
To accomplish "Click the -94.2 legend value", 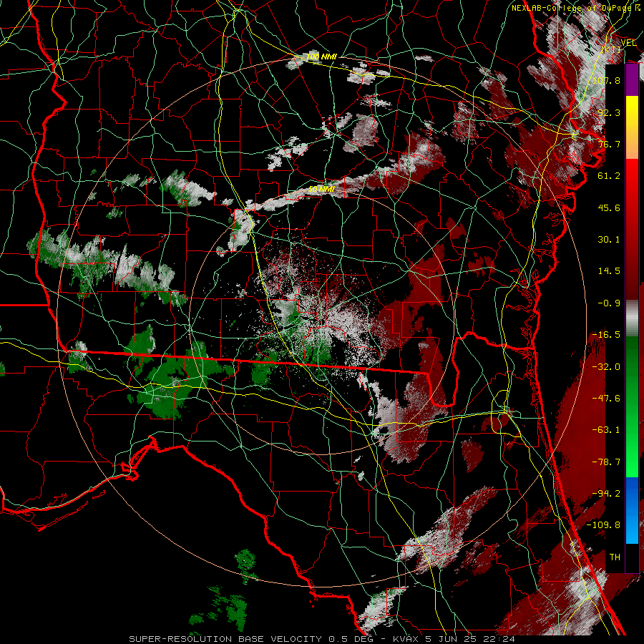I will (606, 494).
